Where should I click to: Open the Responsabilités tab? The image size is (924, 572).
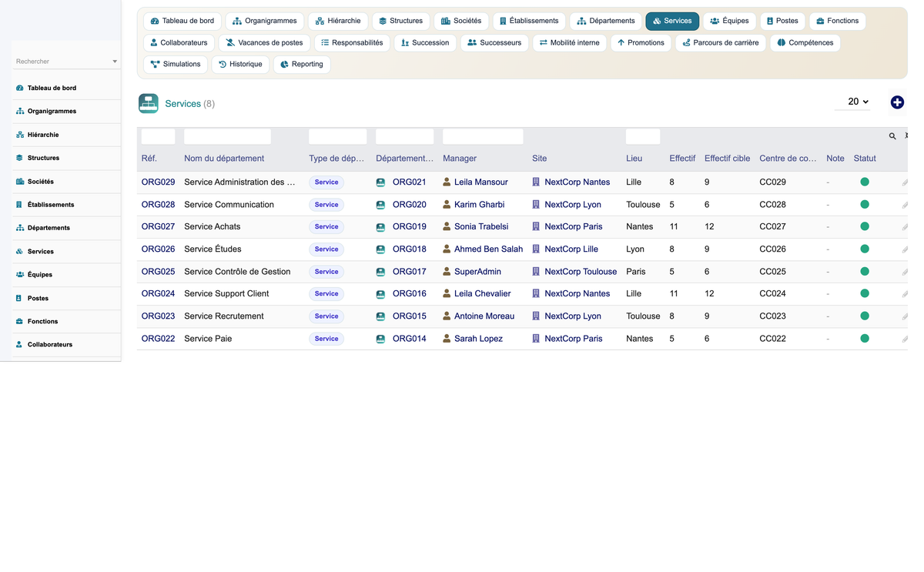click(x=352, y=42)
